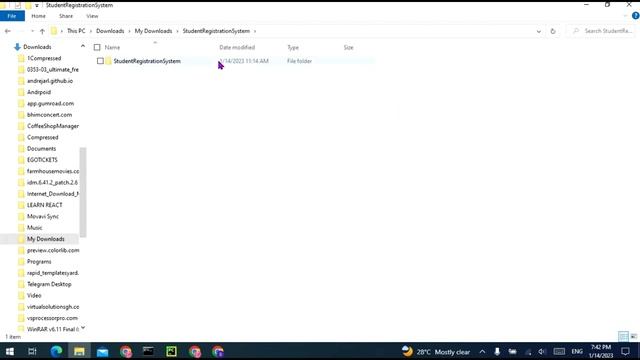Open app.gumroad.com folder in sidebar
The width and height of the screenshot is (640, 360).
point(50,104)
